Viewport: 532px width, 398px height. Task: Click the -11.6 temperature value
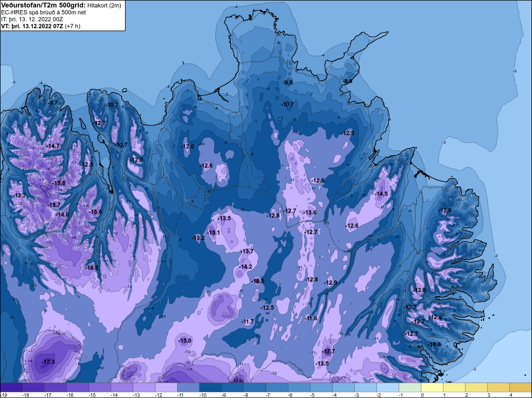[311, 318]
